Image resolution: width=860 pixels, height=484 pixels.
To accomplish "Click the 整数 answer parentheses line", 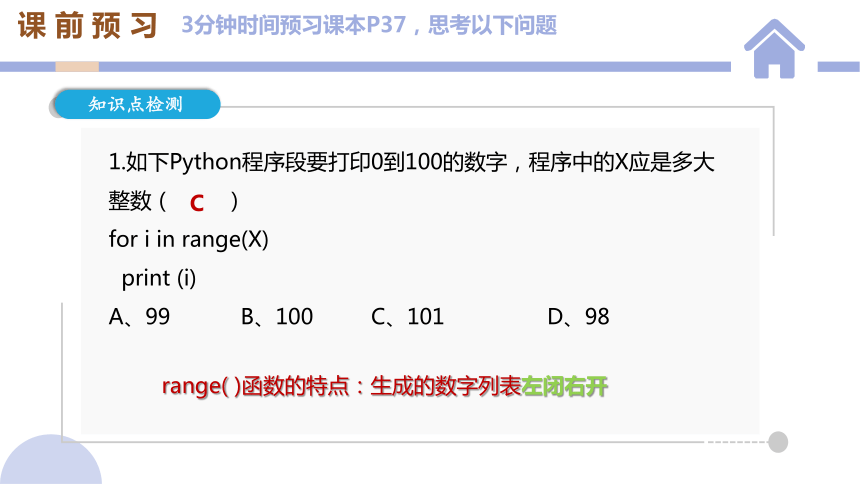I will pyautogui.click(x=173, y=201).
